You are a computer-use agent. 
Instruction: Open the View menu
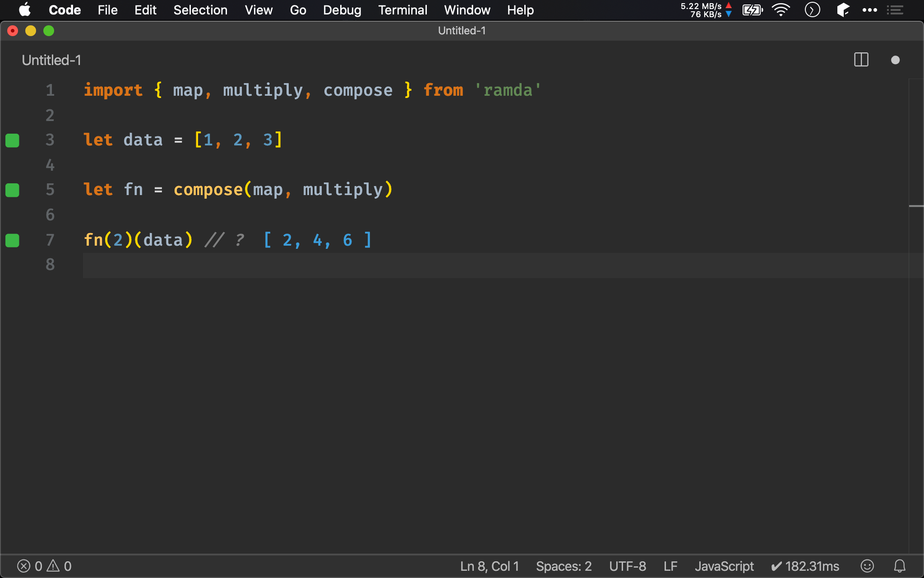coord(259,10)
